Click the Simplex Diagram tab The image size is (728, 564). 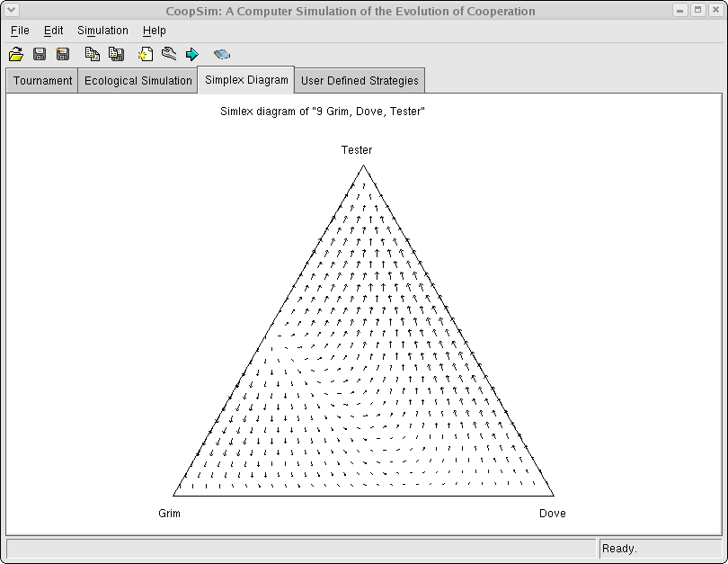(245, 79)
